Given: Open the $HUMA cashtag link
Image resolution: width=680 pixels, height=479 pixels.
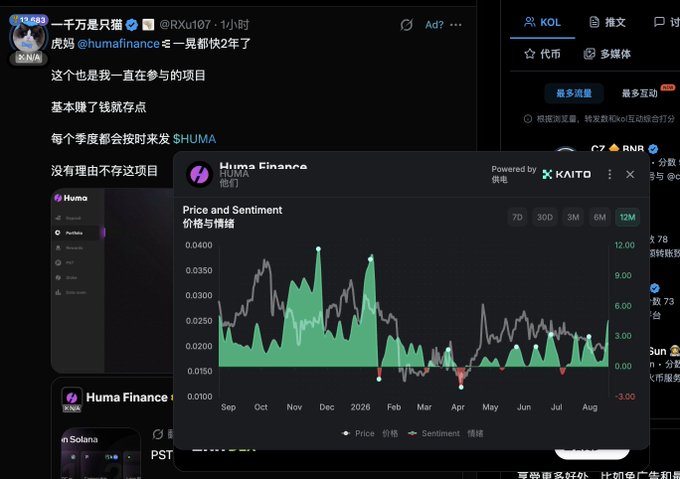Looking at the screenshot, I should (x=194, y=139).
